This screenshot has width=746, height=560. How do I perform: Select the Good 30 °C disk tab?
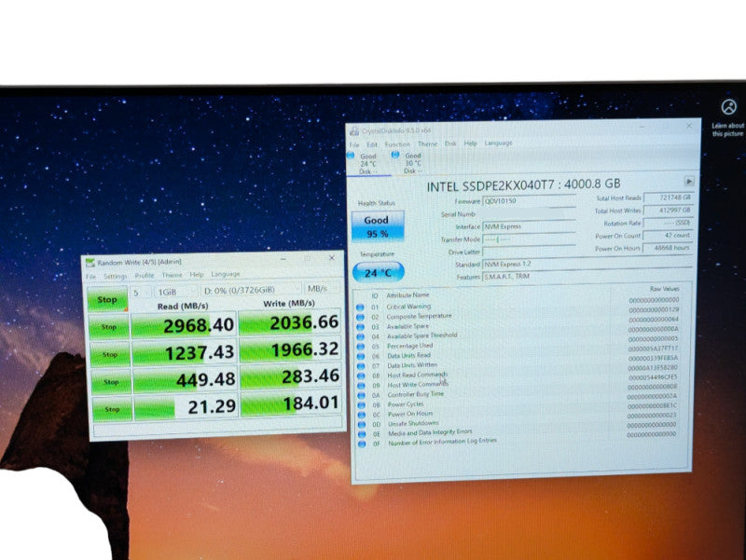412,163
